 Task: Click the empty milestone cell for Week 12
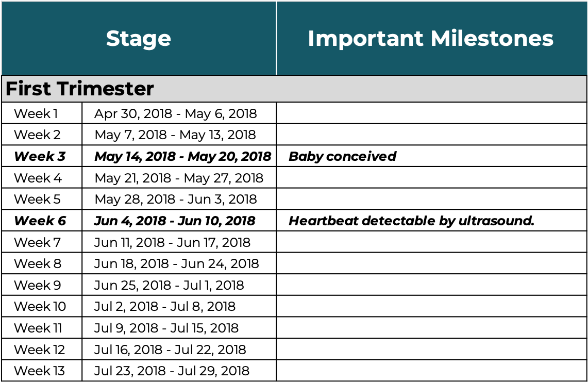[431, 350]
